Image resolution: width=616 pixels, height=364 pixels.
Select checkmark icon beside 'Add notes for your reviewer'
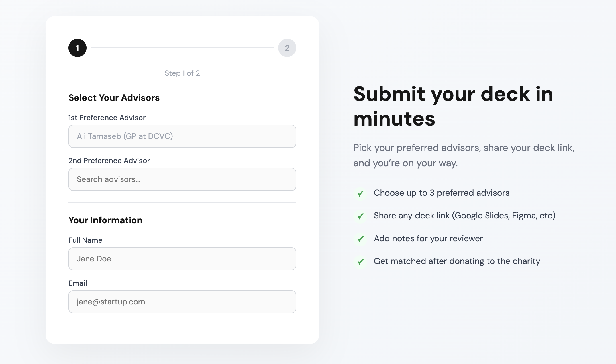(360, 239)
